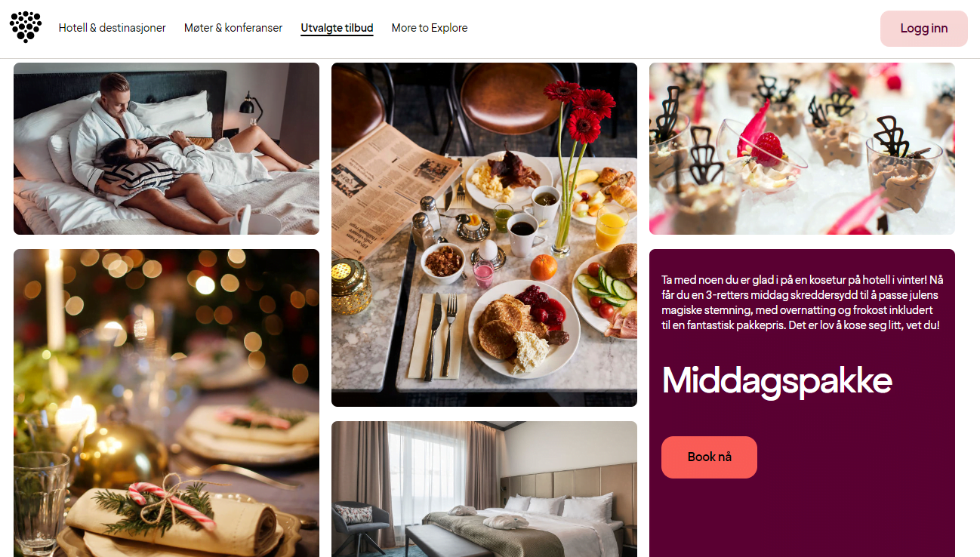Viewport: 980px width, 557px height.
Task: Open the Christmas table setting photo
Action: point(166,403)
